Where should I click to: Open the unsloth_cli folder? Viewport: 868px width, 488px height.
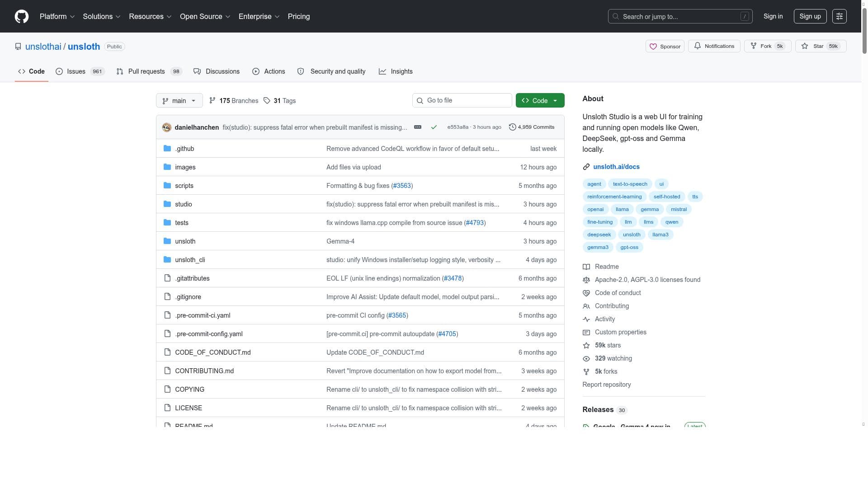coord(190,260)
